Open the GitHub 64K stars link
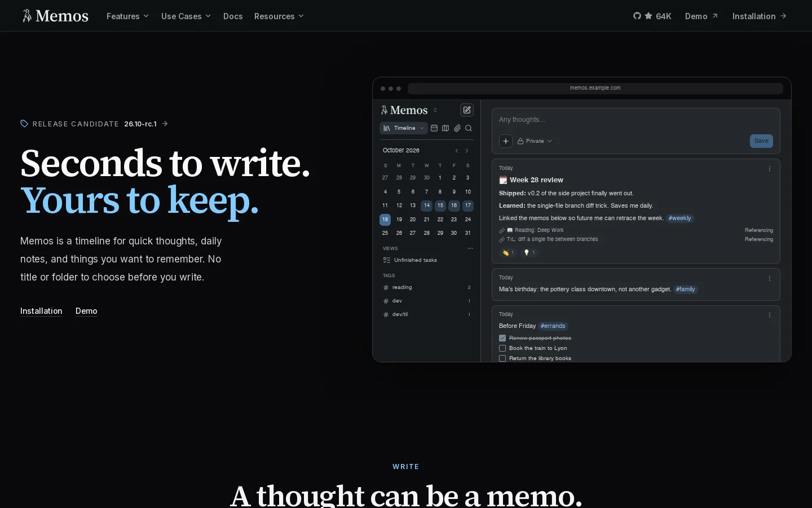 (652, 16)
